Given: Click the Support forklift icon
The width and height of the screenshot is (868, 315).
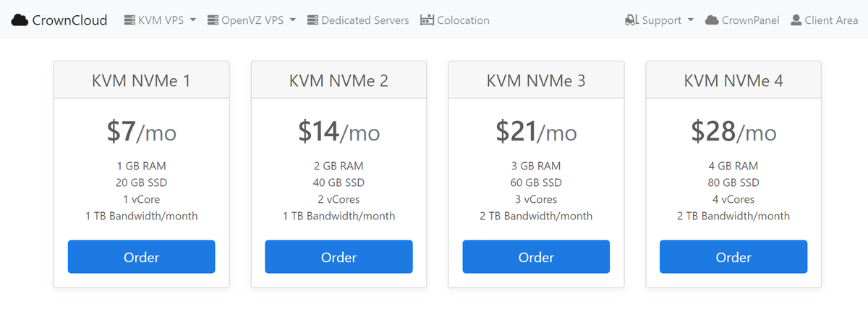Looking at the screenshot, I should point(631,20).
